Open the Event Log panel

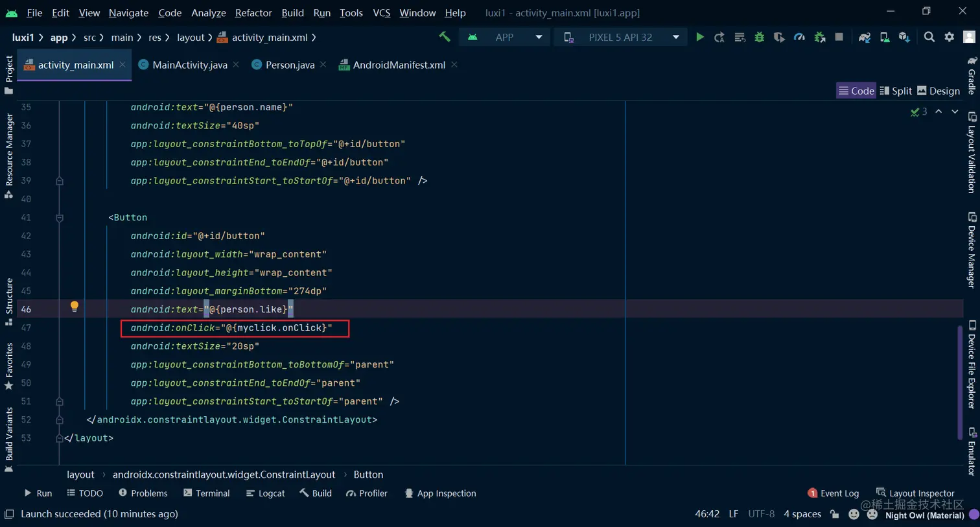click(833, 493)
